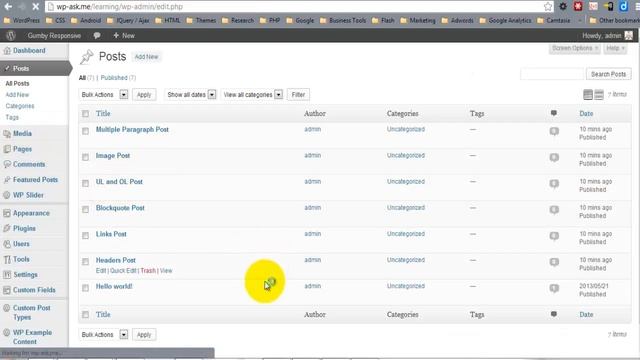
Task: Click the Filter button
Action: pyautogui.click(x=298, y=95)
